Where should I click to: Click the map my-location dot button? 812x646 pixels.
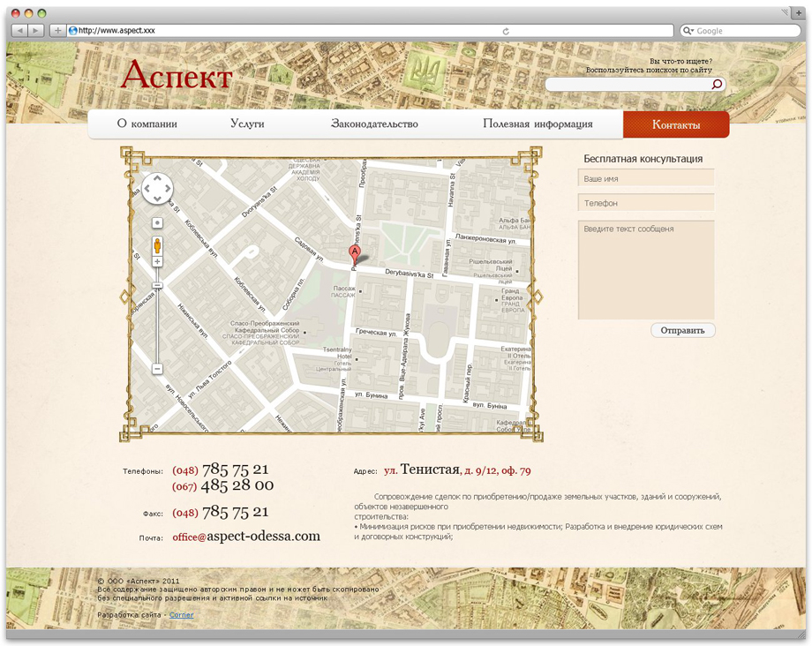(157, 223)
